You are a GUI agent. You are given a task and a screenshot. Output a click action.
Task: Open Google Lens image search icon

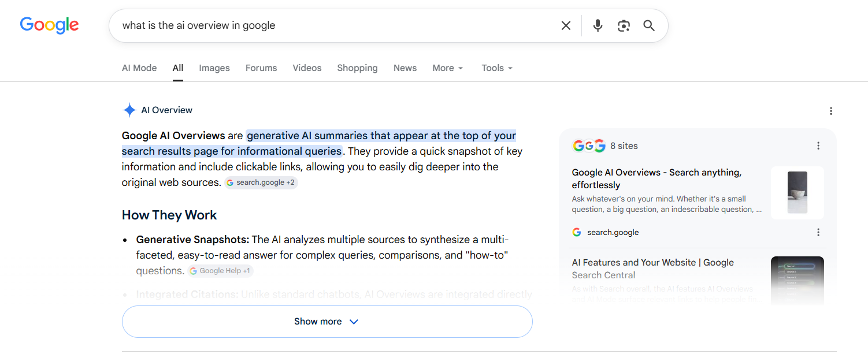click(624, 25)
